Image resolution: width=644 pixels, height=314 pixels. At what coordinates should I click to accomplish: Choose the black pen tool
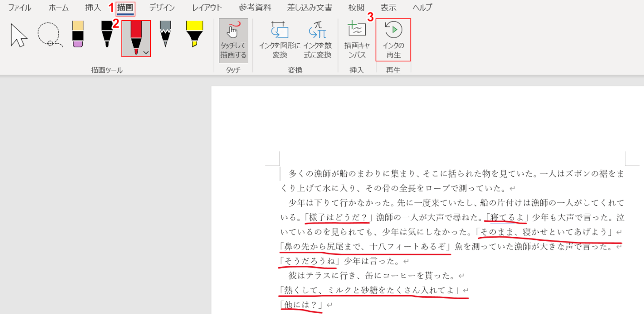click(x=107, y=34)
